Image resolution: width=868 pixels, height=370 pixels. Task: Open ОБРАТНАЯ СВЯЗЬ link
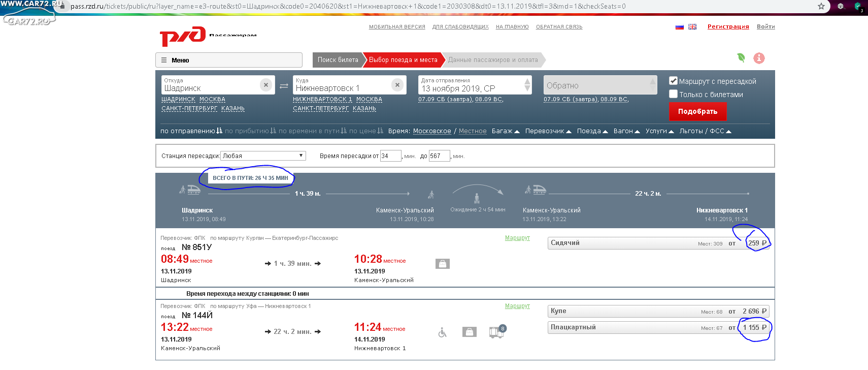559,27
